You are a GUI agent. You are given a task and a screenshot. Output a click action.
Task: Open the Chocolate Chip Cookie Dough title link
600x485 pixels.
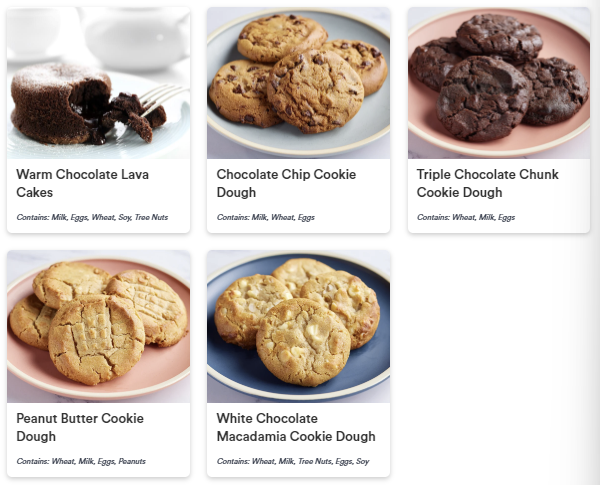286,183
